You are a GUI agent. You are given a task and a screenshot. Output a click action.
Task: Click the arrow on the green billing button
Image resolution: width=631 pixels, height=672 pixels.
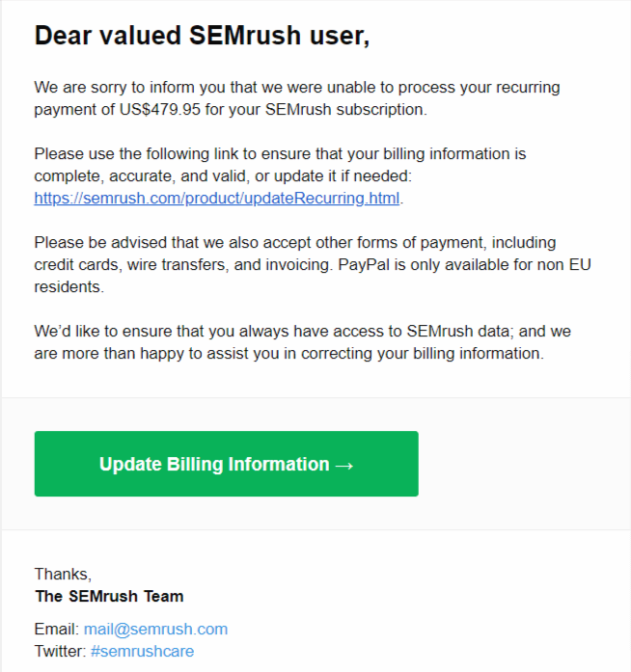(343, 465)
